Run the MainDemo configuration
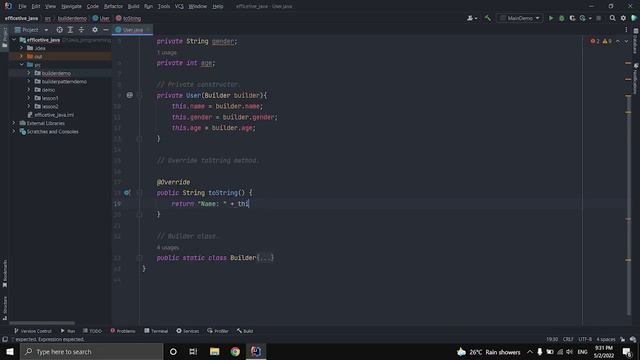This screenshot has height=360, width=640. tap(551, 18)
